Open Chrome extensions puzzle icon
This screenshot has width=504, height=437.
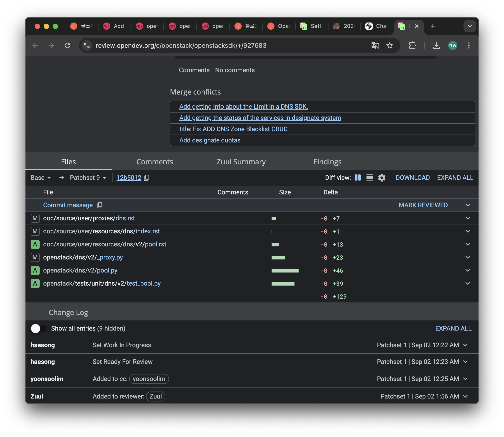click(x=412, y=46)
